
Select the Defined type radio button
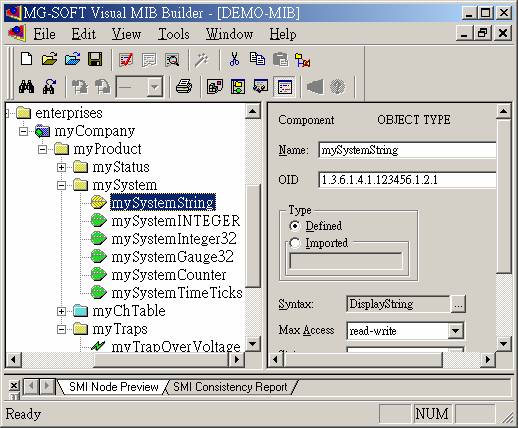point(295,226)
